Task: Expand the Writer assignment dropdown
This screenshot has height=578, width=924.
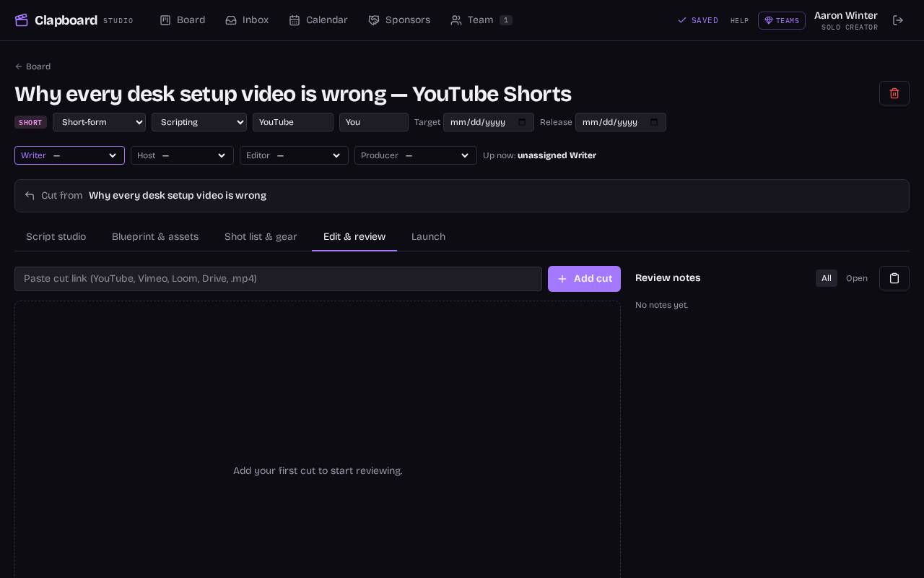Action: tap(69, 155)
